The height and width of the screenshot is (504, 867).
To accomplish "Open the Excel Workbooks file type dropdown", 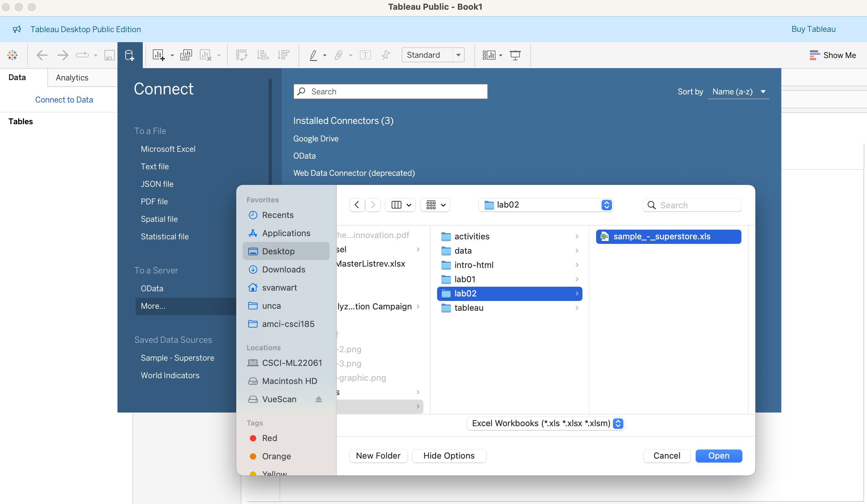I will [x=546, y=423].
